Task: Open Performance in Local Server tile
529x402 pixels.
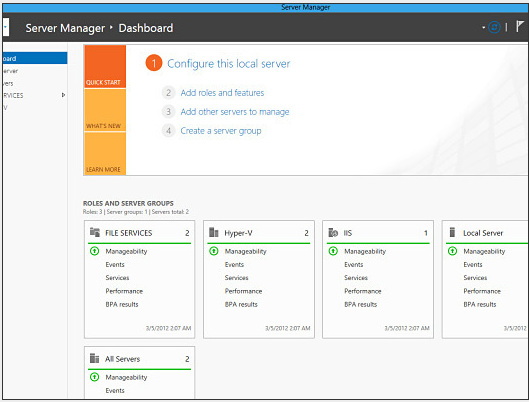Action: pos(482,291)
